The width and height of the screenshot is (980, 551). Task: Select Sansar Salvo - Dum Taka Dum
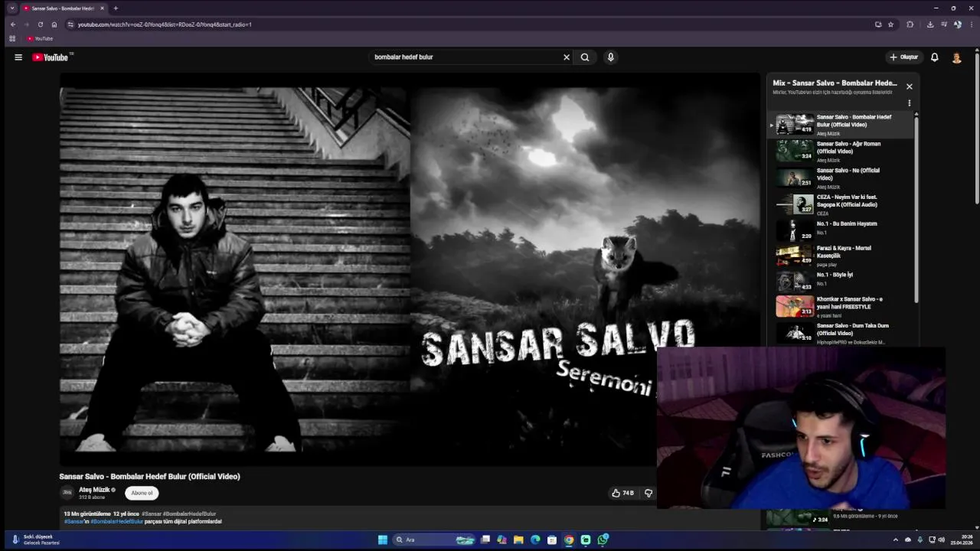[841, 333]
